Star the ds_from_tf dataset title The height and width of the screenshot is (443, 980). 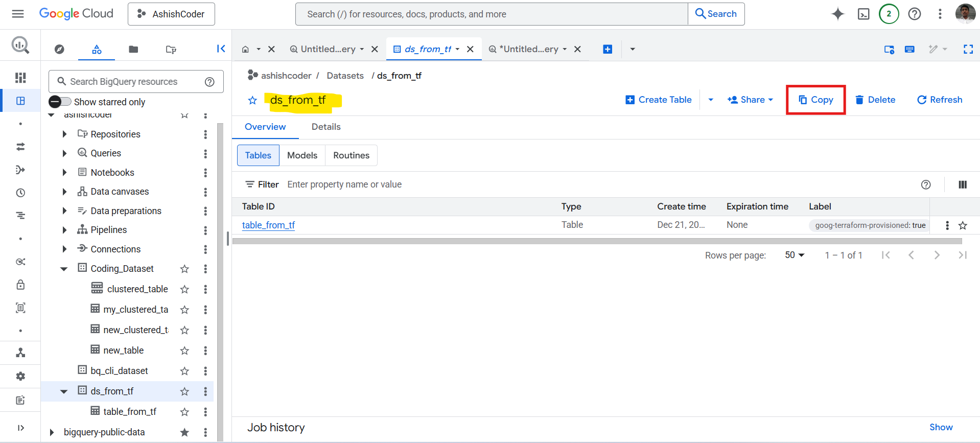coord(252,100)
